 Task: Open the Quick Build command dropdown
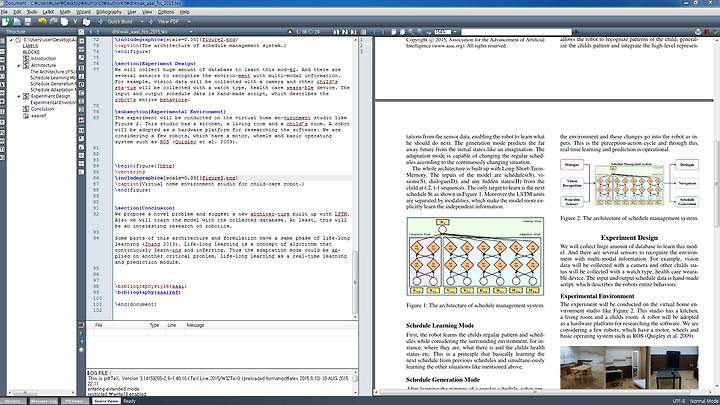pyautogui.click(x=142, y=22)
